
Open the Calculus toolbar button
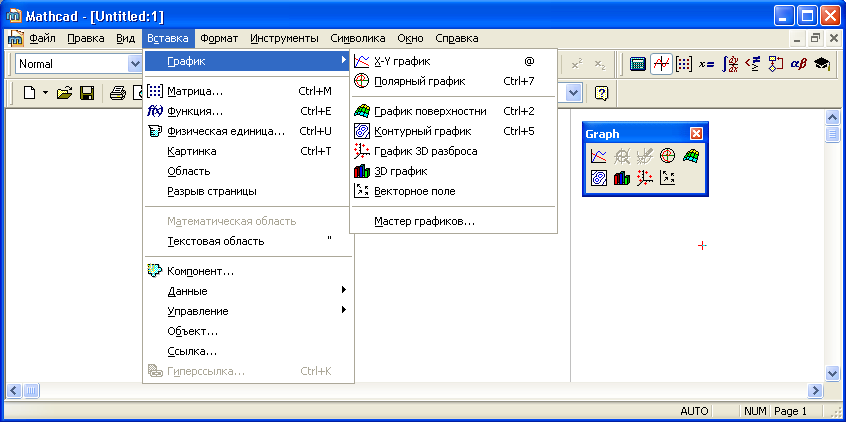[x=730, y=64]
